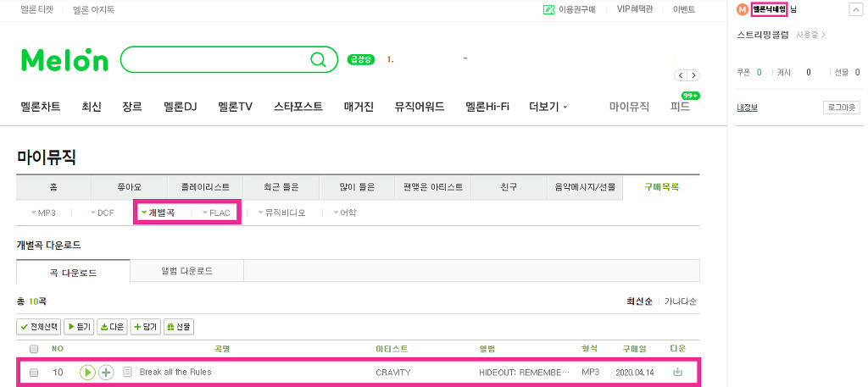The height and width of the screenshot is (387, 868).
Task: Download Break all the Rules via row download icon
Action: (x=677, y=372)
